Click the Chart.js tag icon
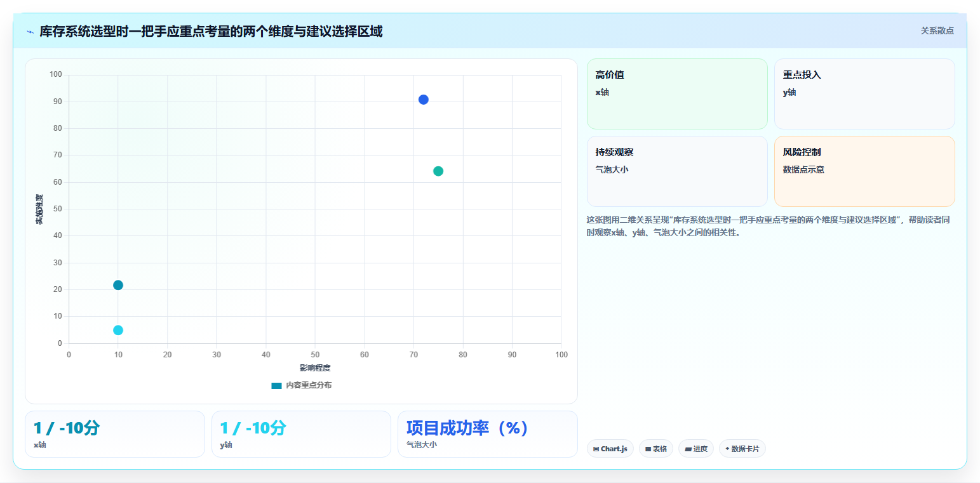The width and height of the screenshot is (980, 483). click(x=596, y=449)
